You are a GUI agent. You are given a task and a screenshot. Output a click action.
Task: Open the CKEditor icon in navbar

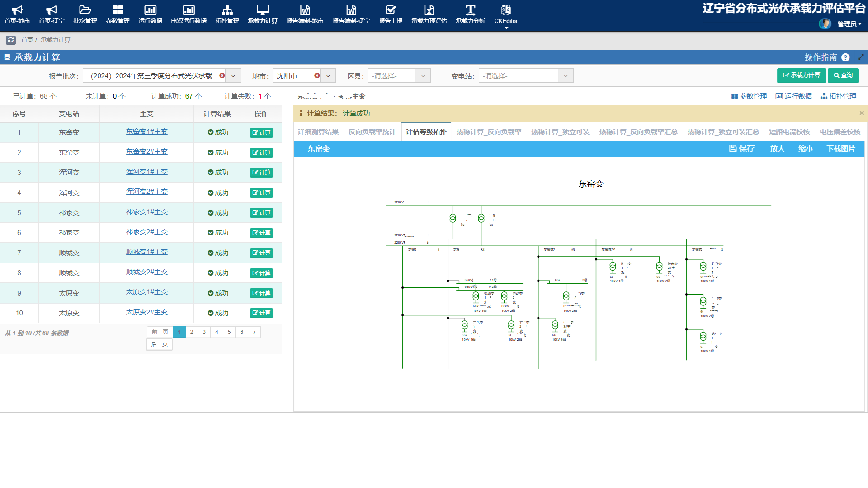tap(506, 10)
